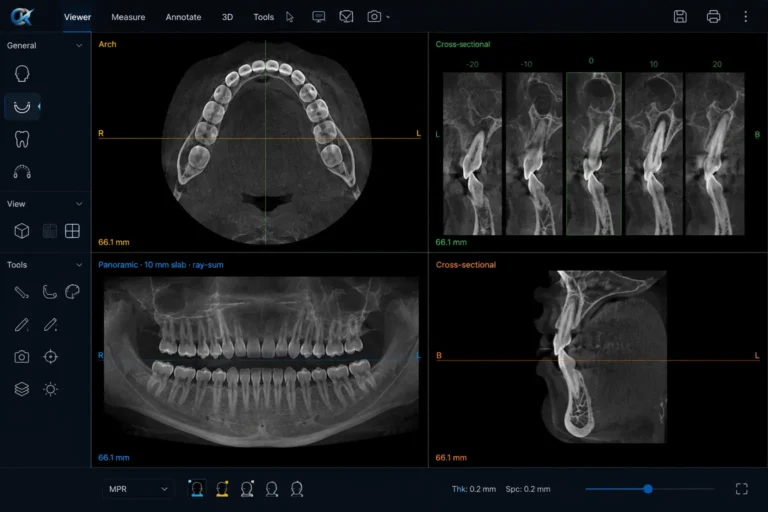
Task: Open the Annotate tab
Action: click(183, 17)
